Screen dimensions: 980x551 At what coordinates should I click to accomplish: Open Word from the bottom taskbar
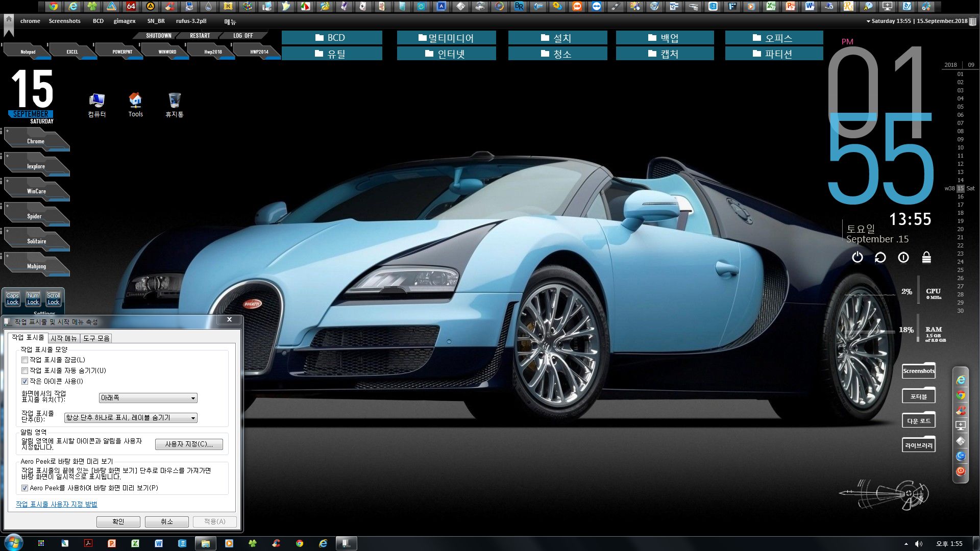(158, 543)
